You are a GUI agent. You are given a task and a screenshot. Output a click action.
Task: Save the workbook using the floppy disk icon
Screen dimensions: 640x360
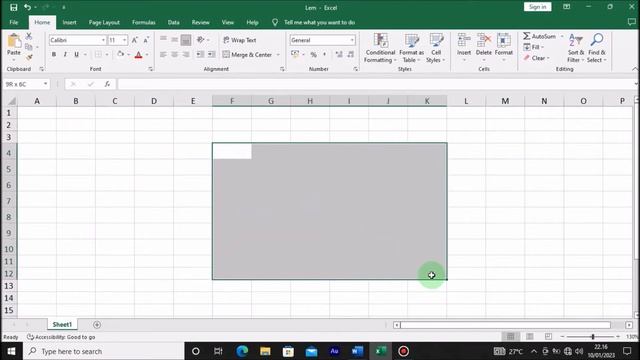coord(13,7)
